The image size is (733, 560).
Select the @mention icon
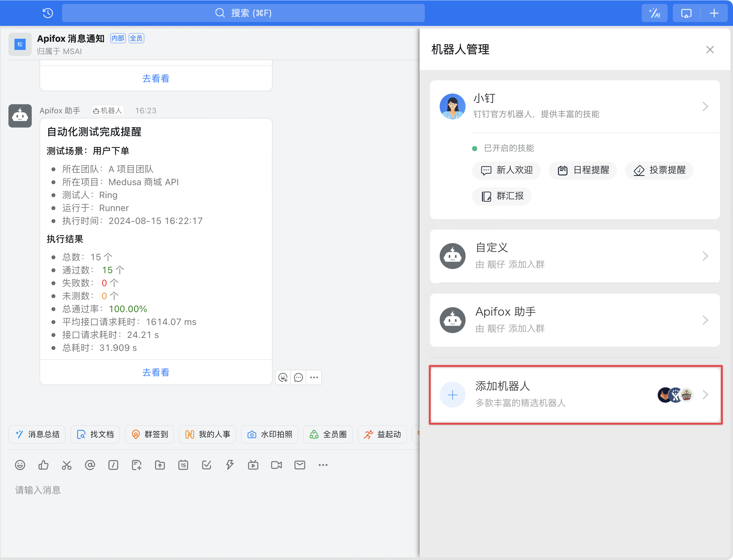pos(90,465)
